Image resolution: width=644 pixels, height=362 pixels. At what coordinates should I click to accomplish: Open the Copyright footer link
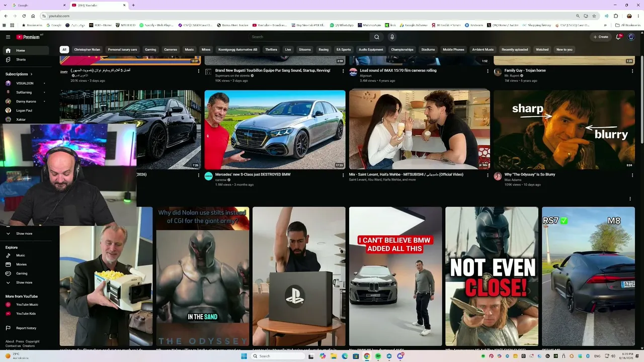pyautogui.click(x=32, y=341)
